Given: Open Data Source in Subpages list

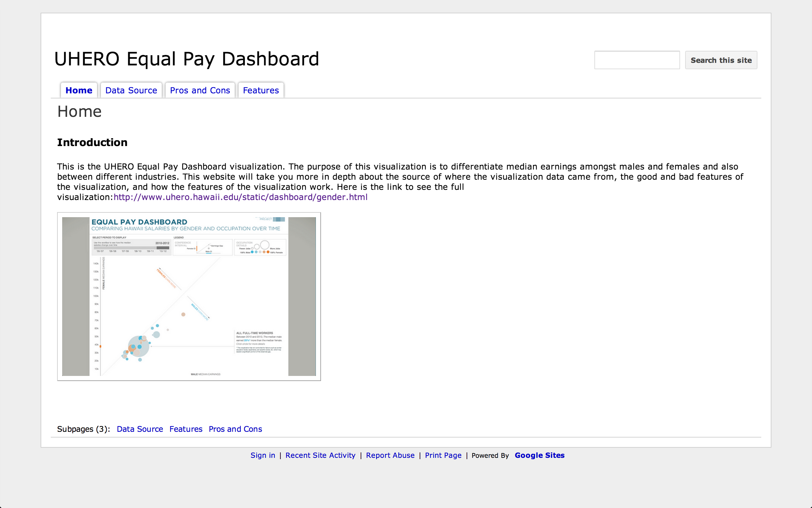Looking at the screenshot, I should point(140,429).
